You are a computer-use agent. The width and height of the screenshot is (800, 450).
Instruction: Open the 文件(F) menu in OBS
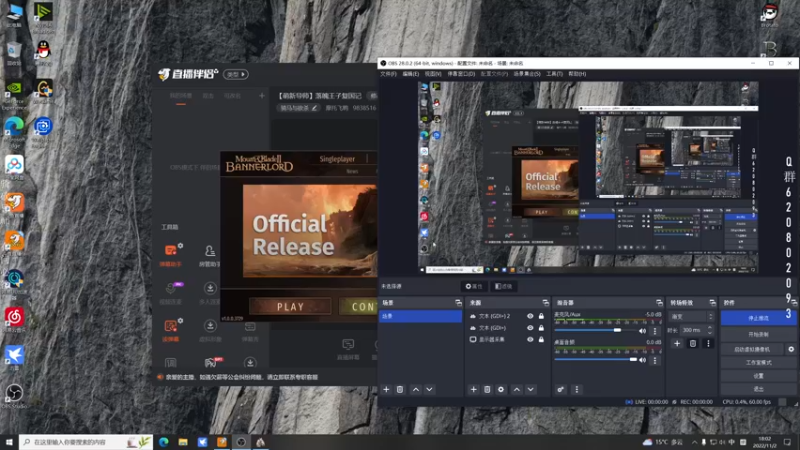tap(388, 74)
